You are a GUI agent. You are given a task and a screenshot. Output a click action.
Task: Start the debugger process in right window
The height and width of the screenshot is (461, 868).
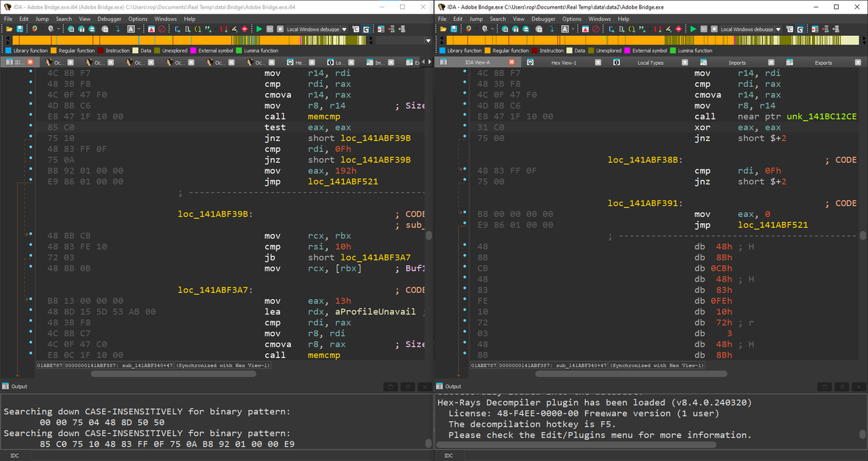pos(693,29)
